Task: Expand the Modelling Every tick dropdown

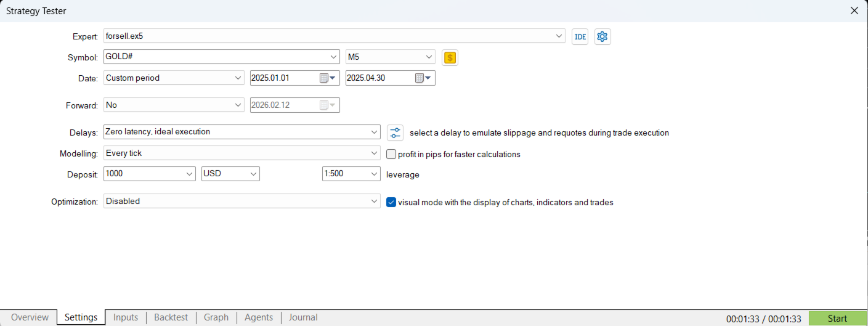Action: [x=242, y=153]
